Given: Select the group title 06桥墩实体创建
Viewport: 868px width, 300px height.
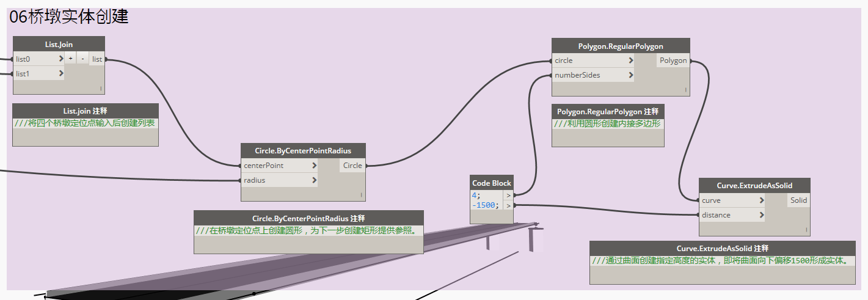Looking at the screenshot, I should coord(69,17).
